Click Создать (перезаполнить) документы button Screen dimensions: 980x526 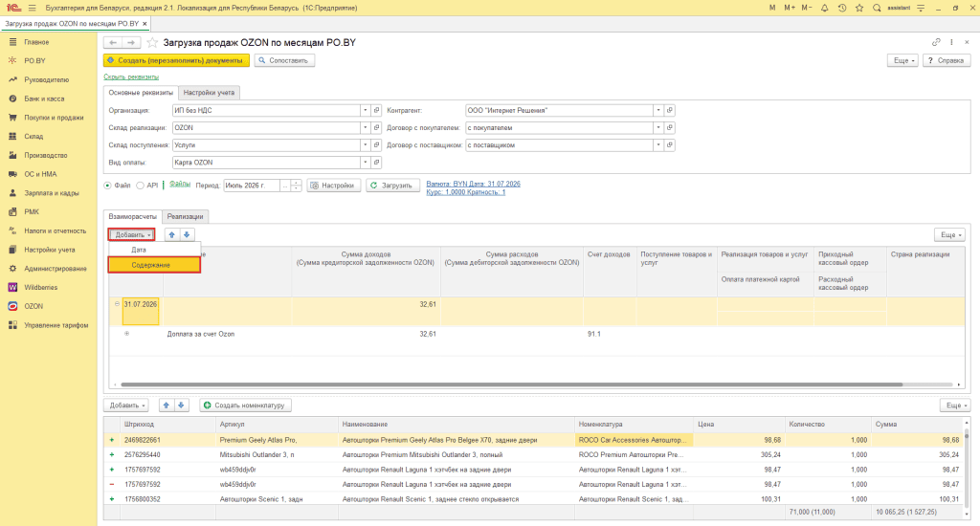tap(176, 60)
